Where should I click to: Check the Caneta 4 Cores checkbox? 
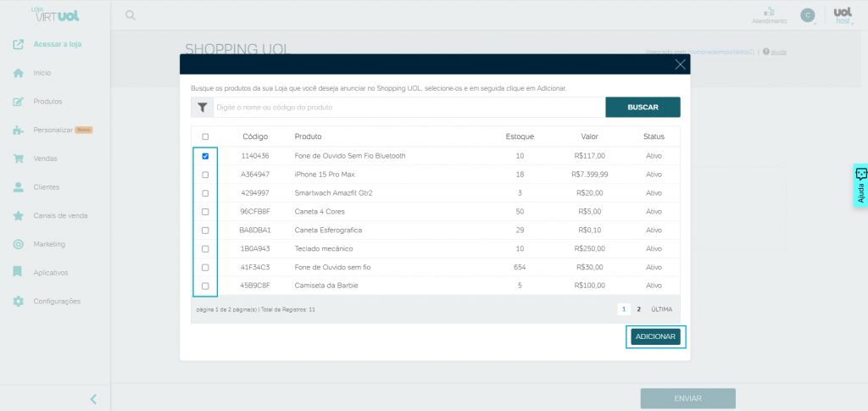[x=205, y=212]
